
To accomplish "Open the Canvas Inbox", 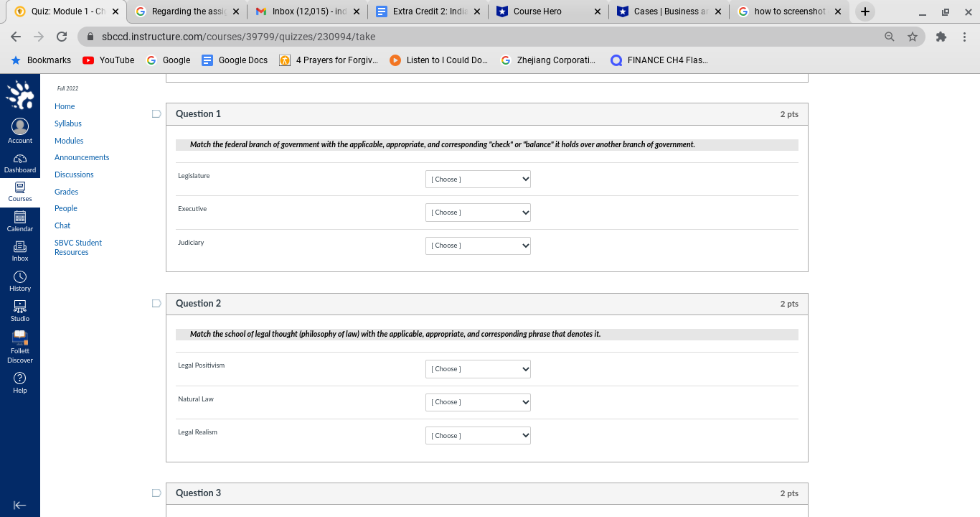I will point(19,248).
